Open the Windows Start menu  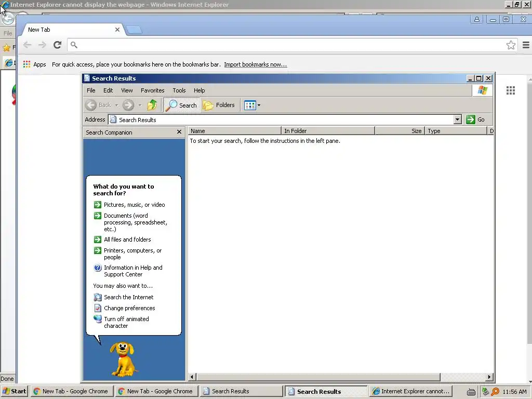pos(14,391)
